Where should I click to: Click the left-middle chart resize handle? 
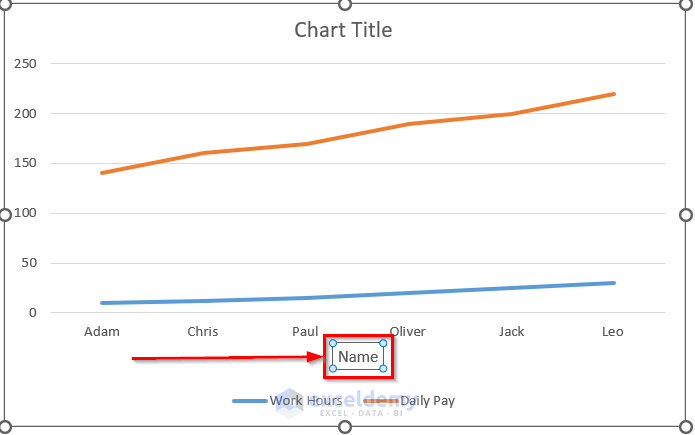tap(3, 215)
